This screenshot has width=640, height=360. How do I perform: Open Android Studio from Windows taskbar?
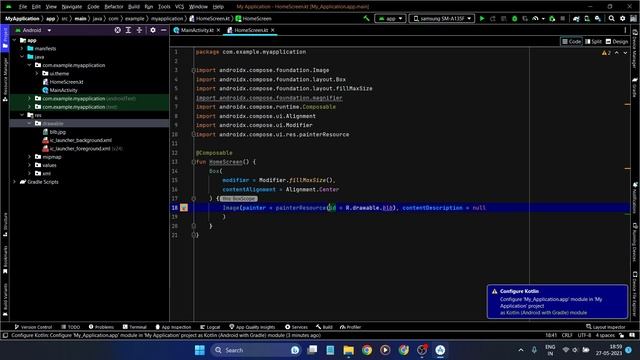pyautogui.click(x=440, y=350)
